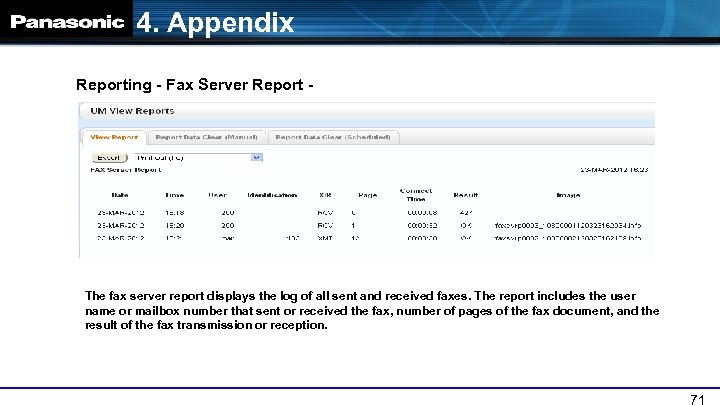Click the Connect Time column header
Viewport: 720px width, 405px height.
click(416, 195)
